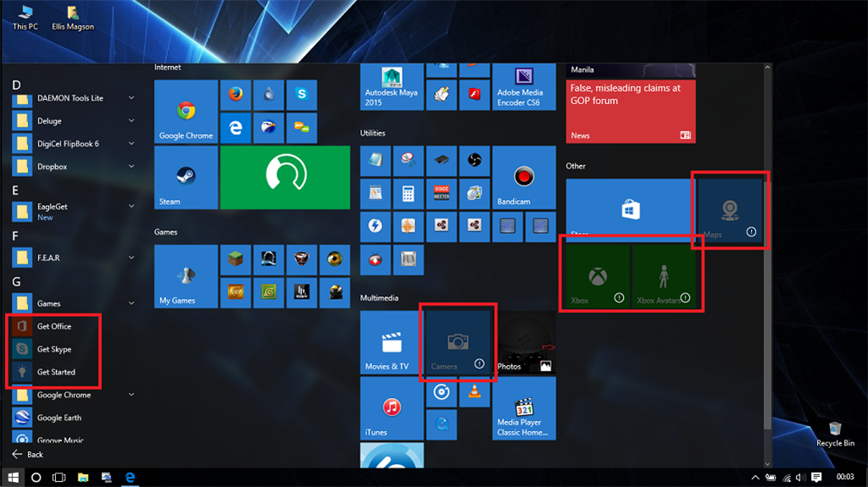This screenshot has width=868, height=487.
Task: Expand the F.E.A.R folder chevron
Action: [131, 257]
